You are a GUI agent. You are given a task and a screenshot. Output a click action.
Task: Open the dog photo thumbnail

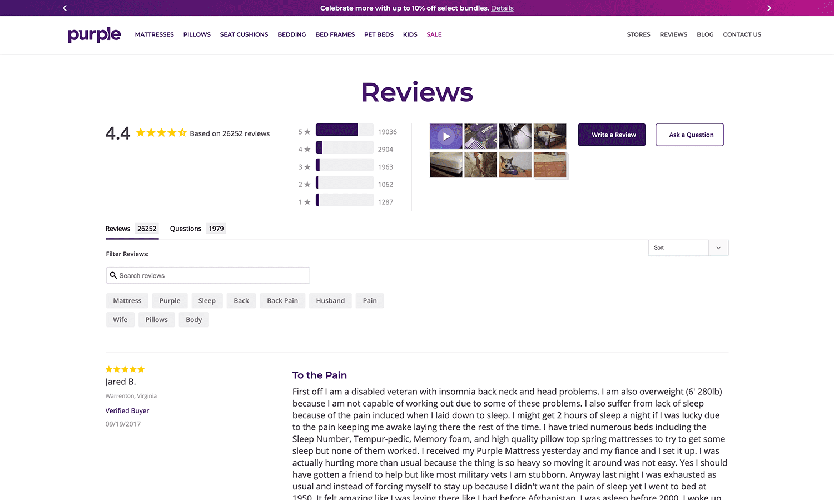tap(515, 165)
